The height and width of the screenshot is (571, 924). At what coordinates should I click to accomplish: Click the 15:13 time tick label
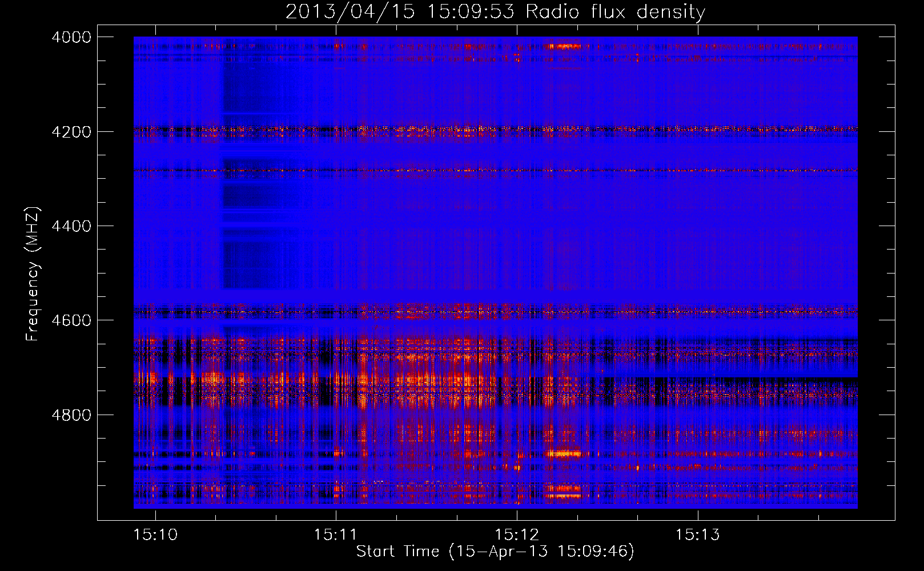point(698,534)
